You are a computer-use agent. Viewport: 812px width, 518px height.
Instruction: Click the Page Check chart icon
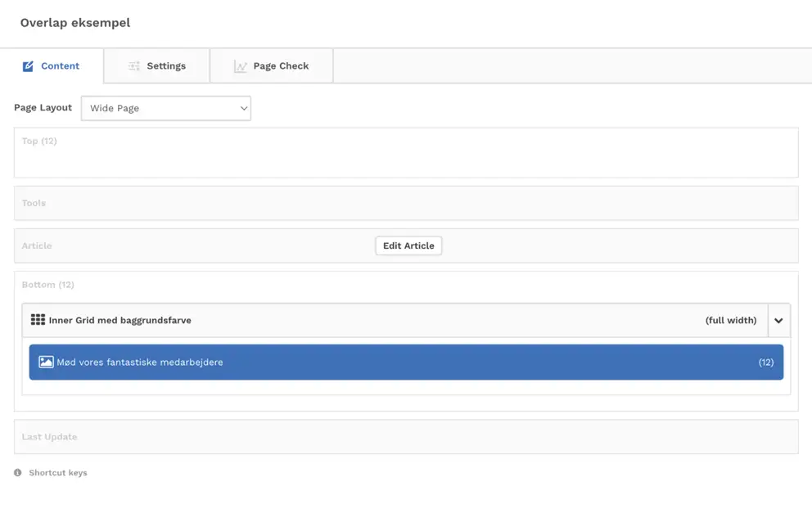(x=240, y=66)
